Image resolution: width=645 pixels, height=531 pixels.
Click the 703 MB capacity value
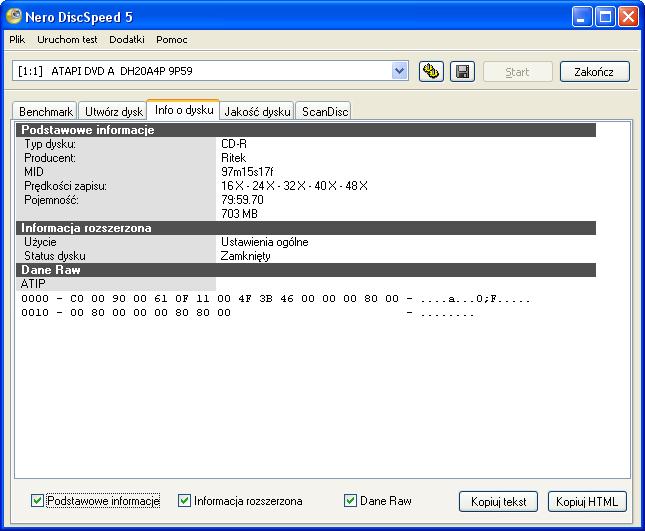coord(239,214)
